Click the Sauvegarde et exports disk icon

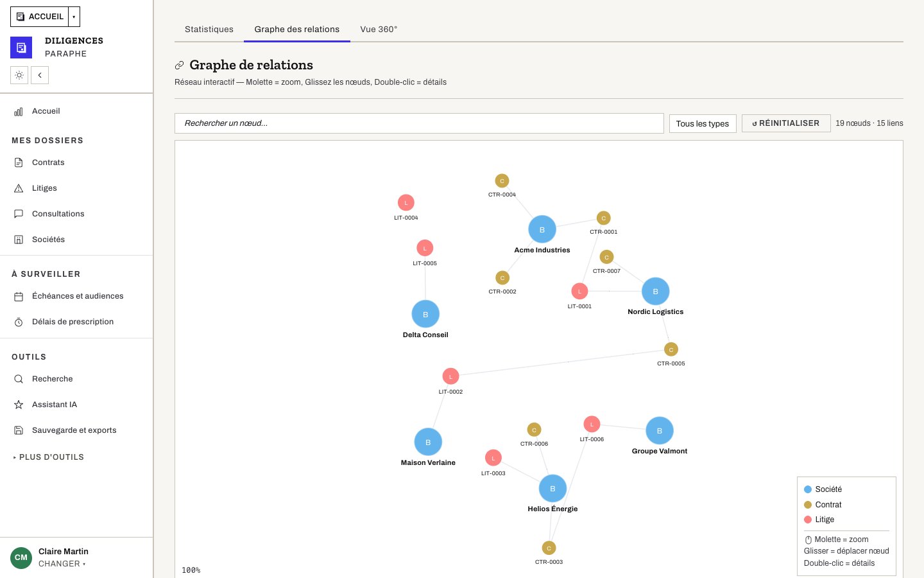click(x=19, y=430)
